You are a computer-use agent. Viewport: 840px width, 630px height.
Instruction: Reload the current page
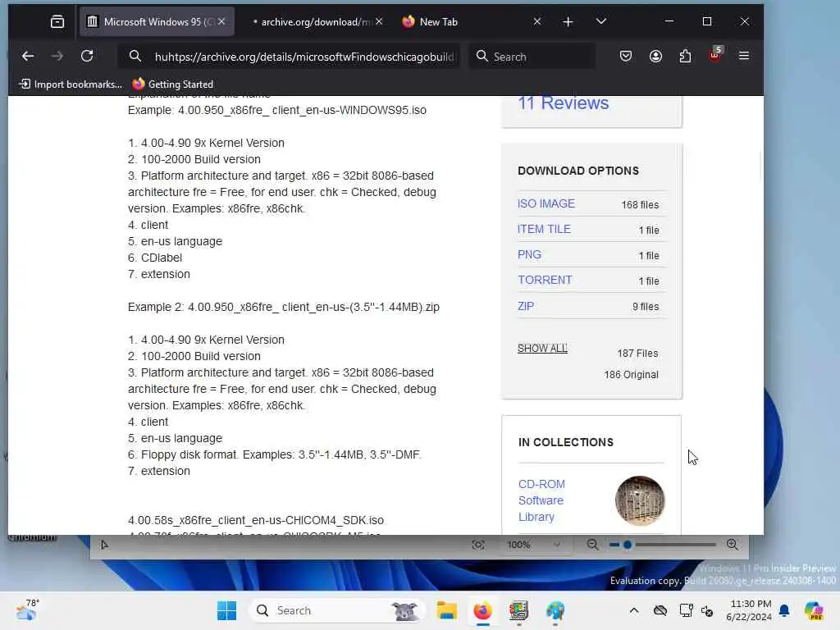click(x=87, y=56)
